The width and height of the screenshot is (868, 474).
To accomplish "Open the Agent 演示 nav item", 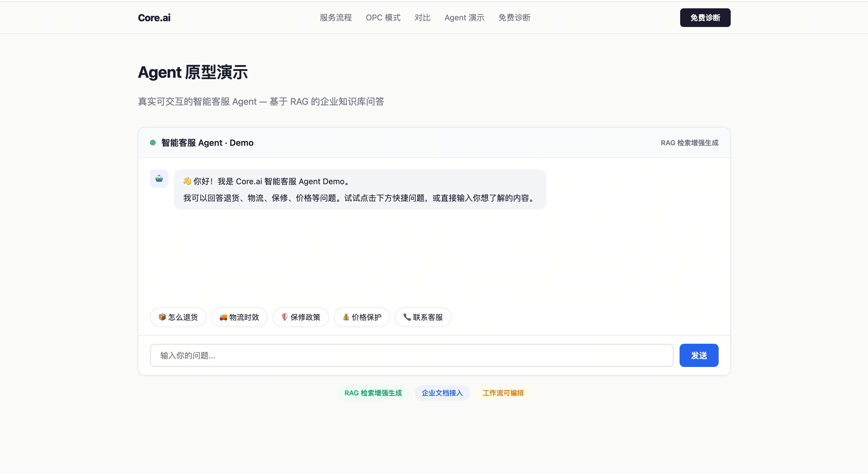I will click(464, 18).
